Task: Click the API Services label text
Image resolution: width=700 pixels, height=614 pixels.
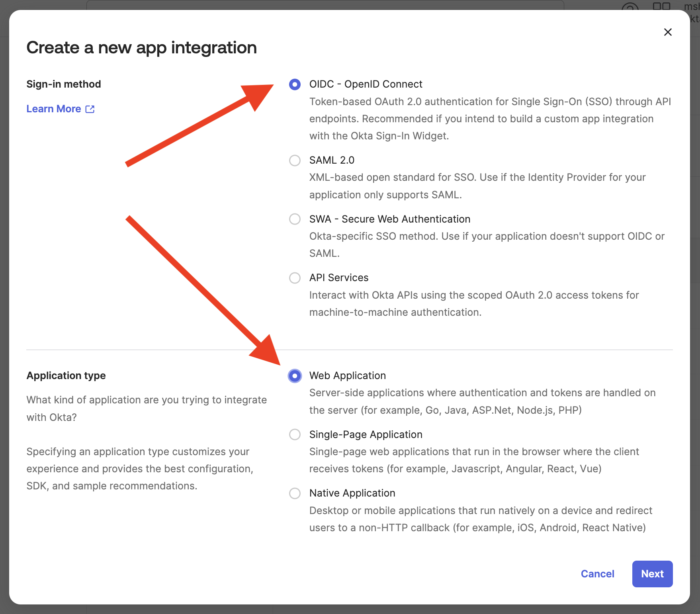Action: point(338,278)
